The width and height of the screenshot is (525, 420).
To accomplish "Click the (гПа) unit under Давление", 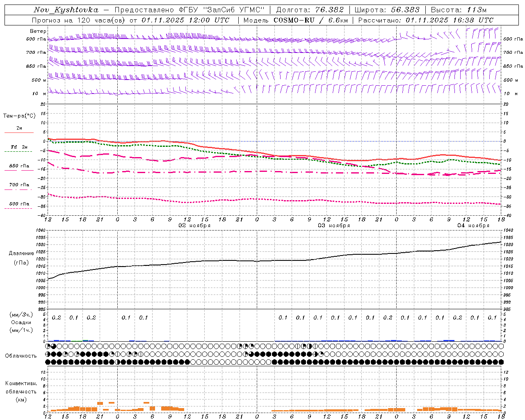I will pos(21,262).
